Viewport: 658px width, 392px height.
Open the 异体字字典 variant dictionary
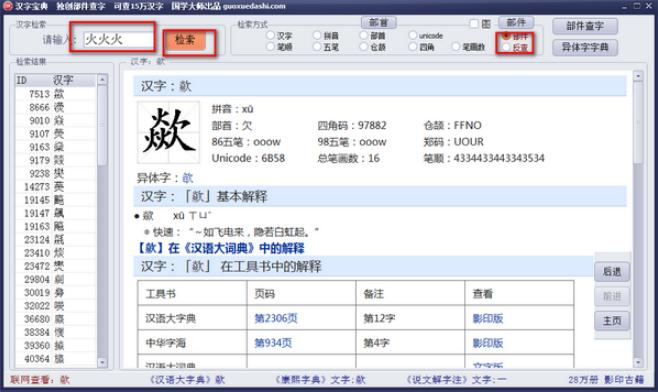tap(585, 47)
